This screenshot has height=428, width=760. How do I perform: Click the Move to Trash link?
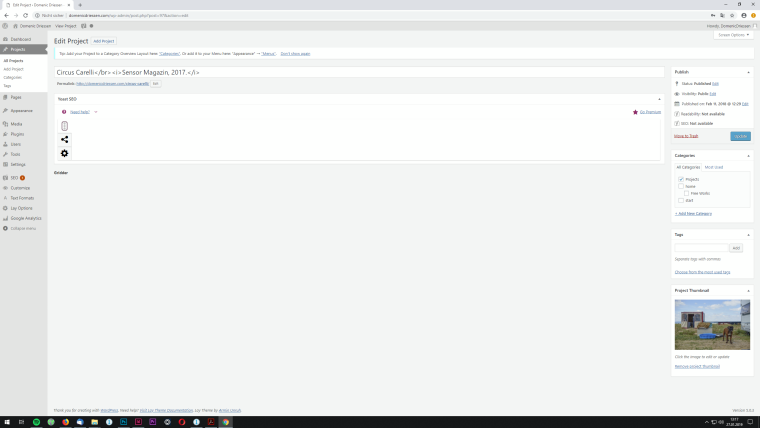pos(686,136)
